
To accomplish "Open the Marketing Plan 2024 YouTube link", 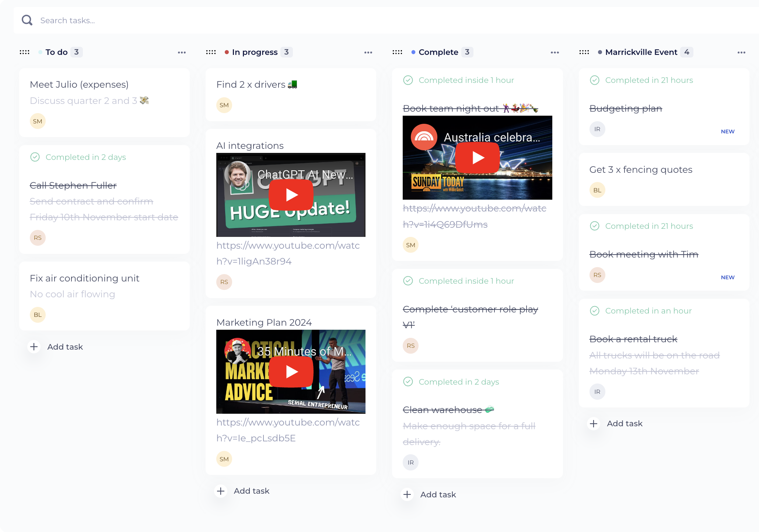I will click(x=288, y=430).
